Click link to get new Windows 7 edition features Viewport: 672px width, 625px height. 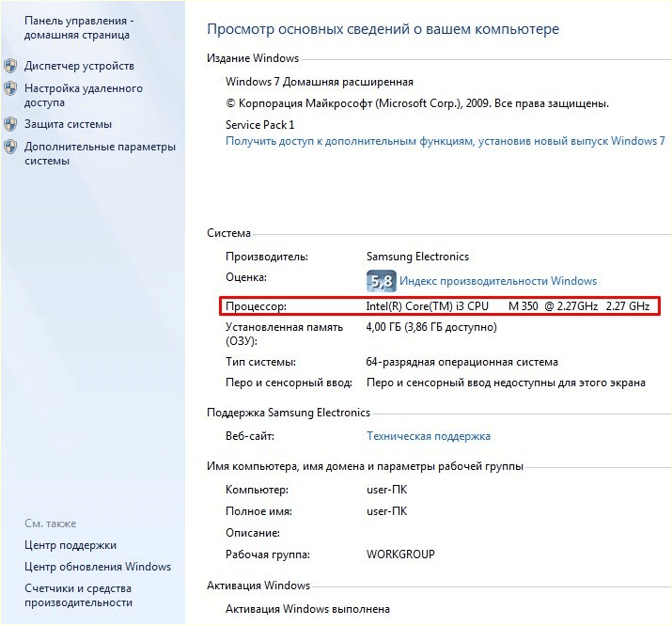pos(445,141)
